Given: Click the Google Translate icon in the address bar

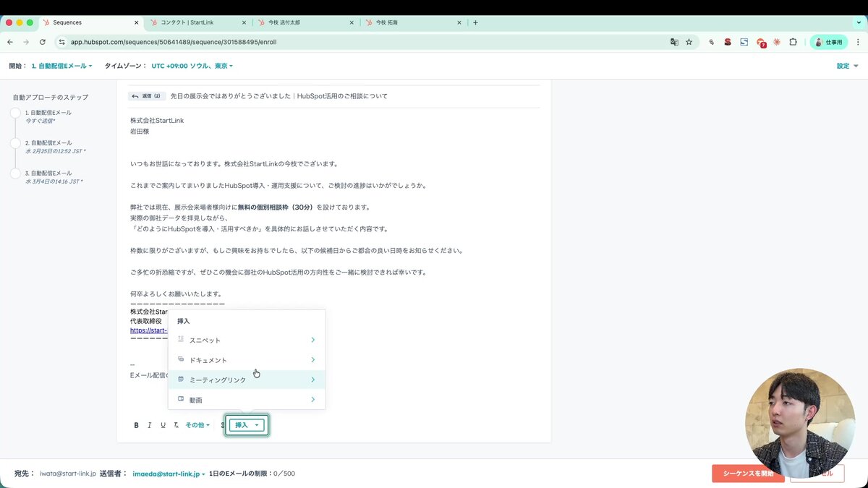Looking at the screenshot, I should tap(673, 43).
